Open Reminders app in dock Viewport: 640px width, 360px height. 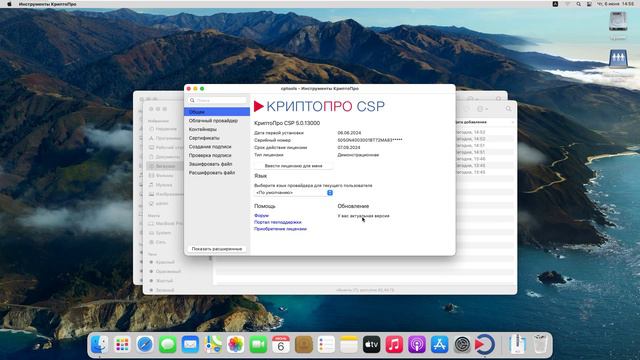[326, 345]
